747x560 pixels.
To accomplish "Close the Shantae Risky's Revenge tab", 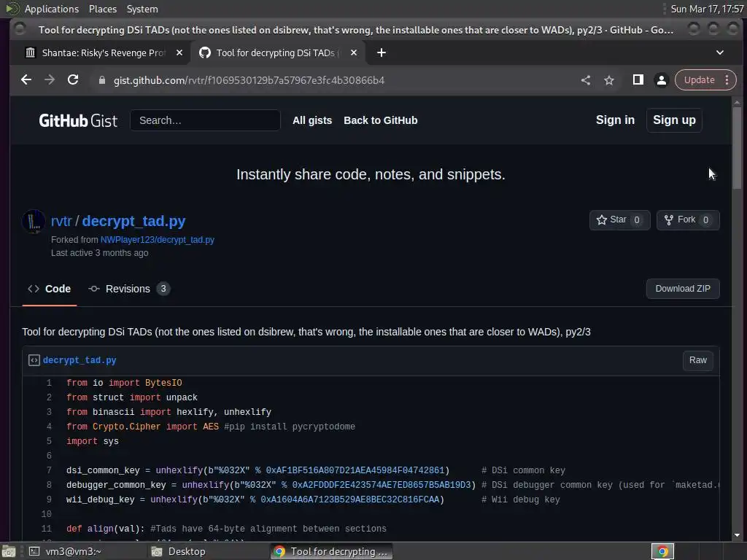I will [x=179, y=52].
